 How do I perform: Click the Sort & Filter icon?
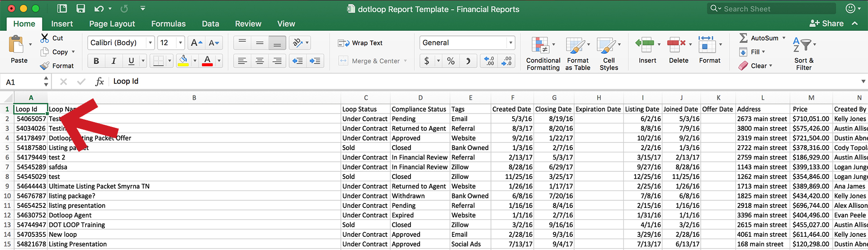[x=801, y=45]
